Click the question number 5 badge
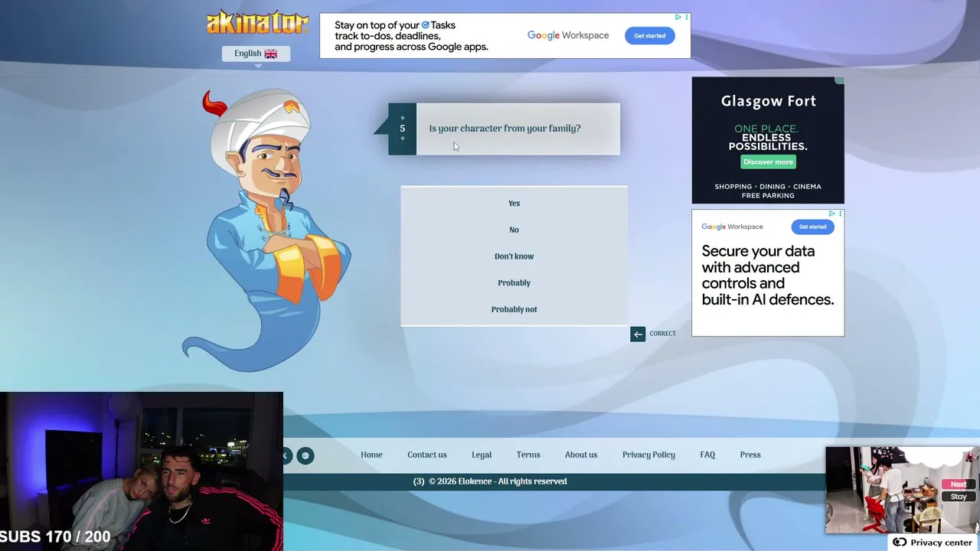The image size is (980, 551). [x=403, y=129]
